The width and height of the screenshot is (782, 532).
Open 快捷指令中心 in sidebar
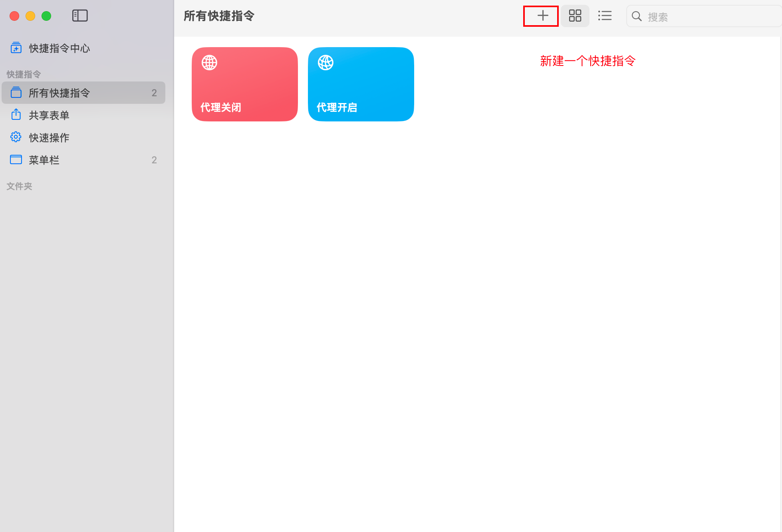[59, 48]
